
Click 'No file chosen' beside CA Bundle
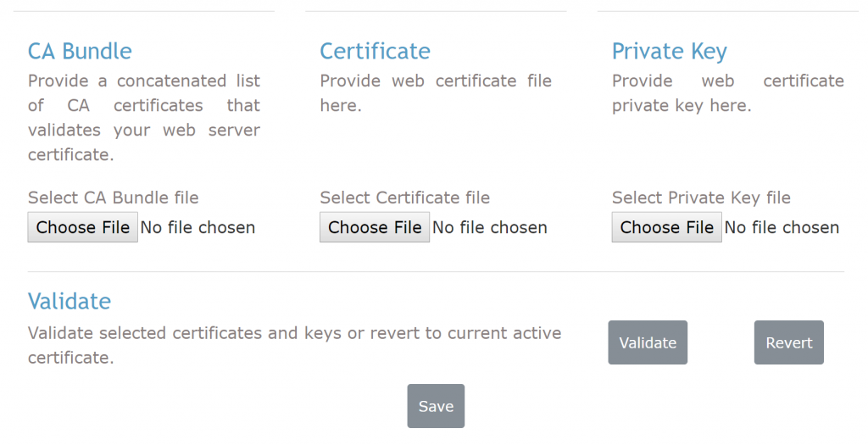(198, 227)
